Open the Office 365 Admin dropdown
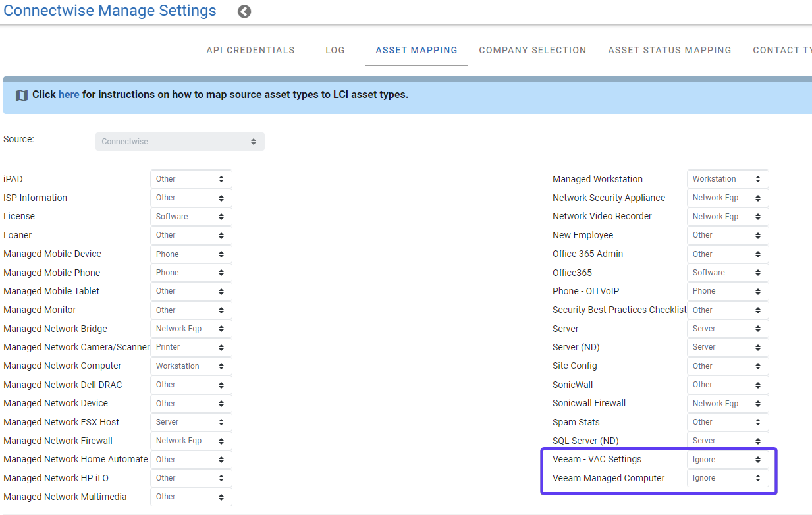This screenshot has height=515, width=812. pos(728,254)
